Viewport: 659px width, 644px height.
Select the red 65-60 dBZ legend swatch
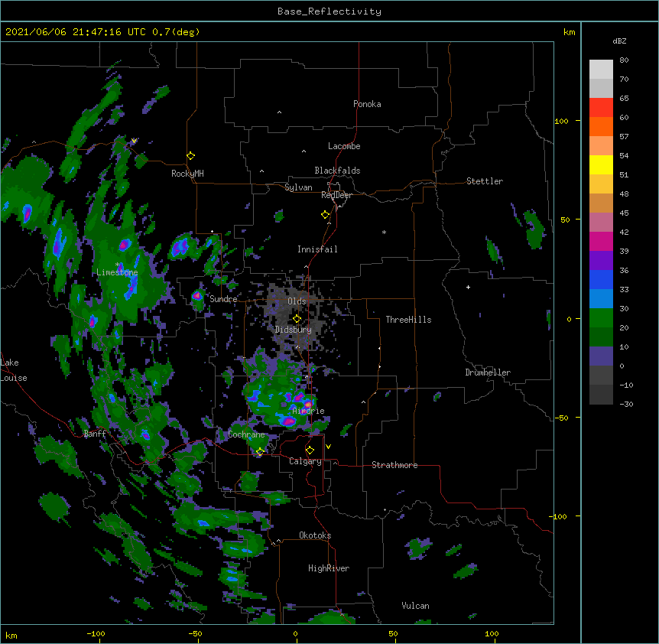click(x=601, y=108)
